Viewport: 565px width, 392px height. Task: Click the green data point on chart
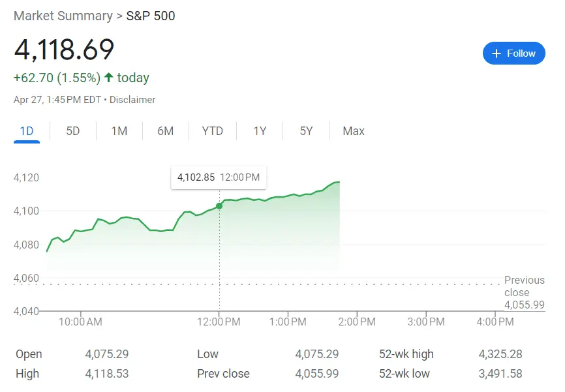219,206
